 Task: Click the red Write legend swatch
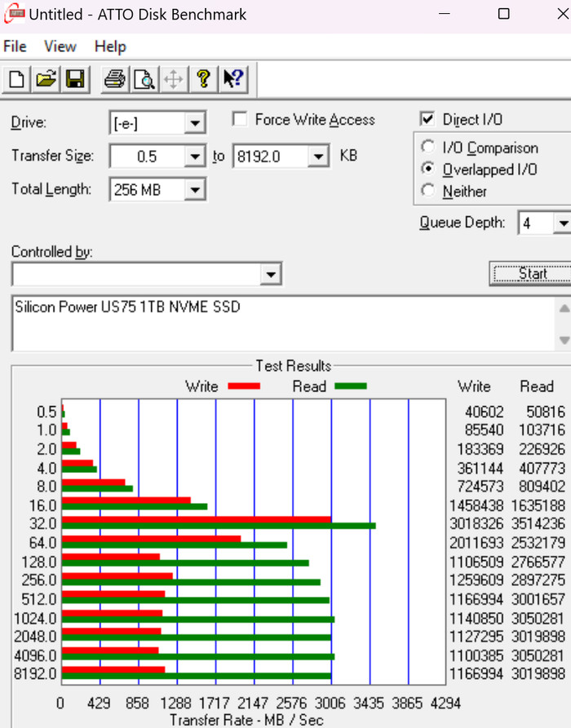[244, 386]
